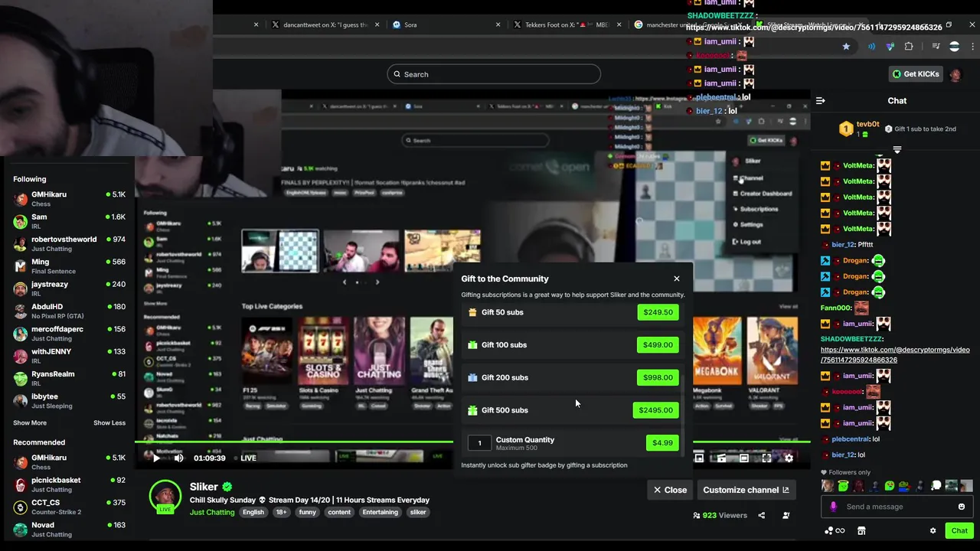Switch to the Sora browser tab
The height and width of the screenshot is (551, 980).
[x=446, y=24]
